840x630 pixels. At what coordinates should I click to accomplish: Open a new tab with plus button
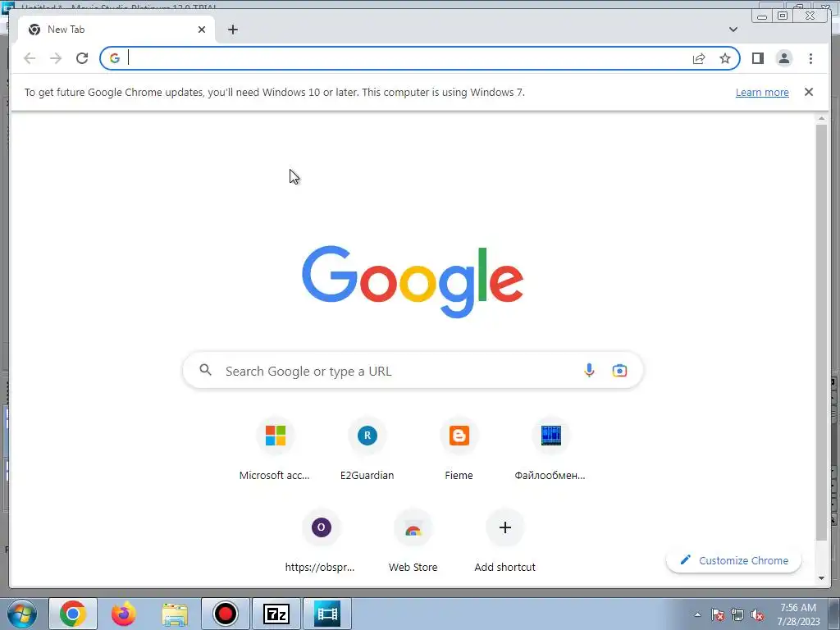[232, 30]
